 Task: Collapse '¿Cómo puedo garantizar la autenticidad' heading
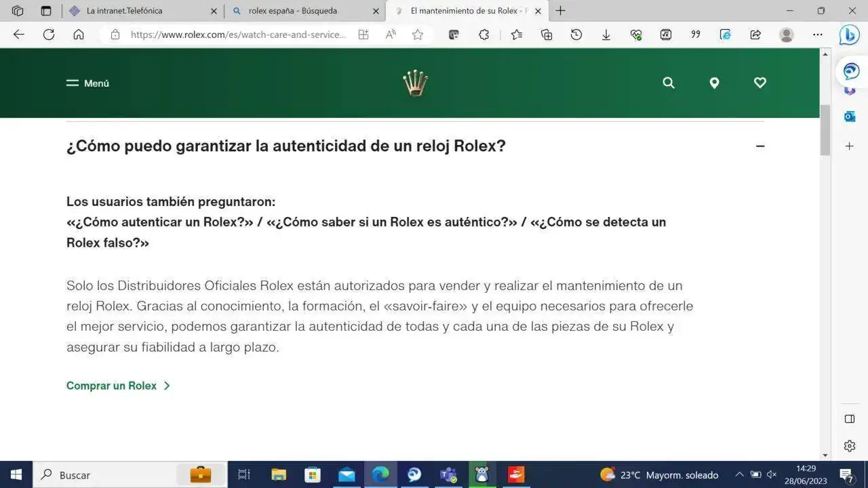point(286,146)
